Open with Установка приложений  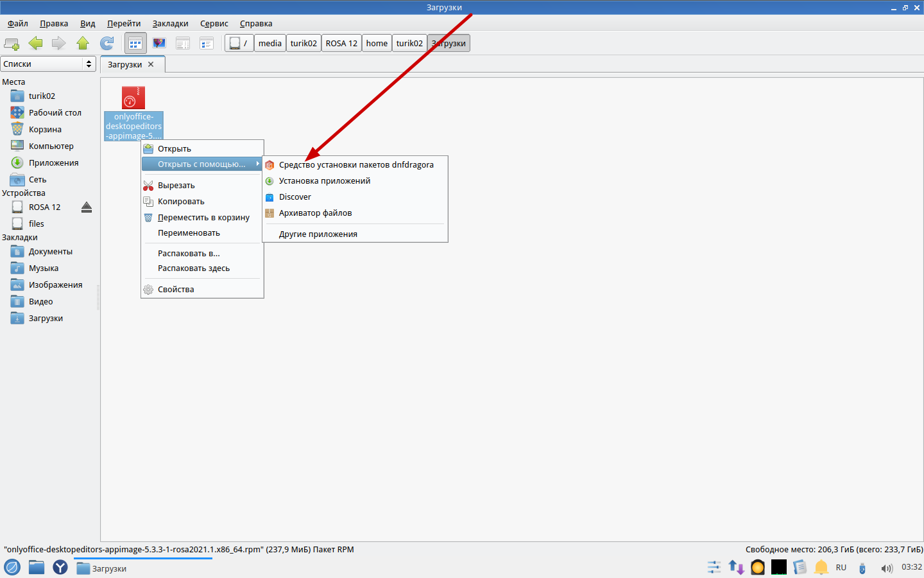point(355,181)
